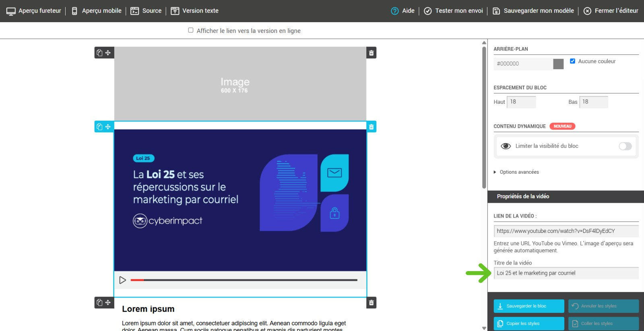Click the move handle on Lorem ipsum block
This screenshot has width=644, height=331.
pos(108,302)
